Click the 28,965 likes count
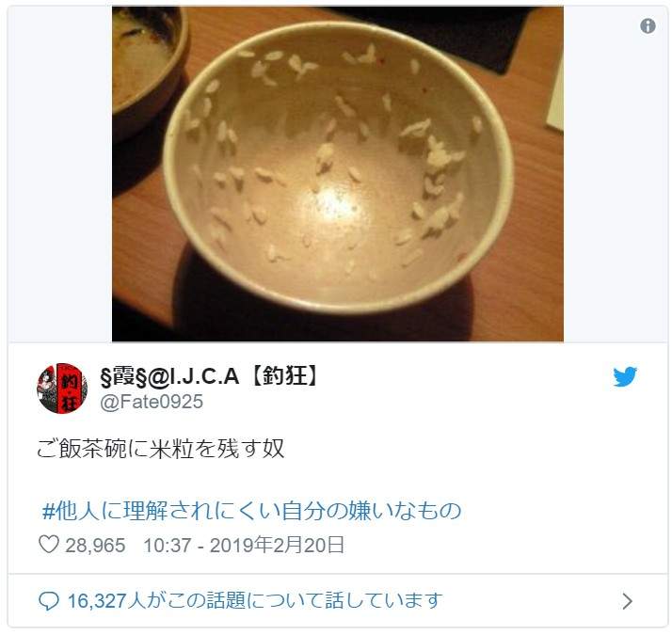The height and width of the screenshot is (635, 672). [x=95, y=546]
